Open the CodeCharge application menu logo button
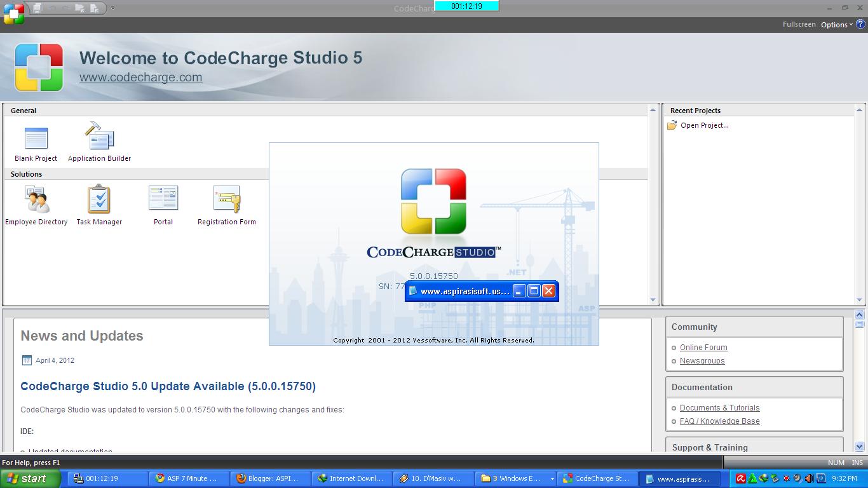The image size is (868, 488). pos(13,13)
